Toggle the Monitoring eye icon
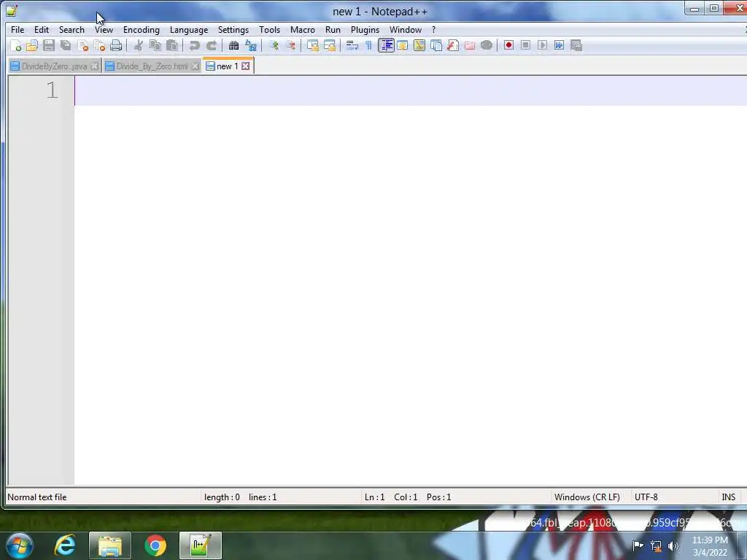The height and width of the screenshot is (560, 747). point(487,46)
